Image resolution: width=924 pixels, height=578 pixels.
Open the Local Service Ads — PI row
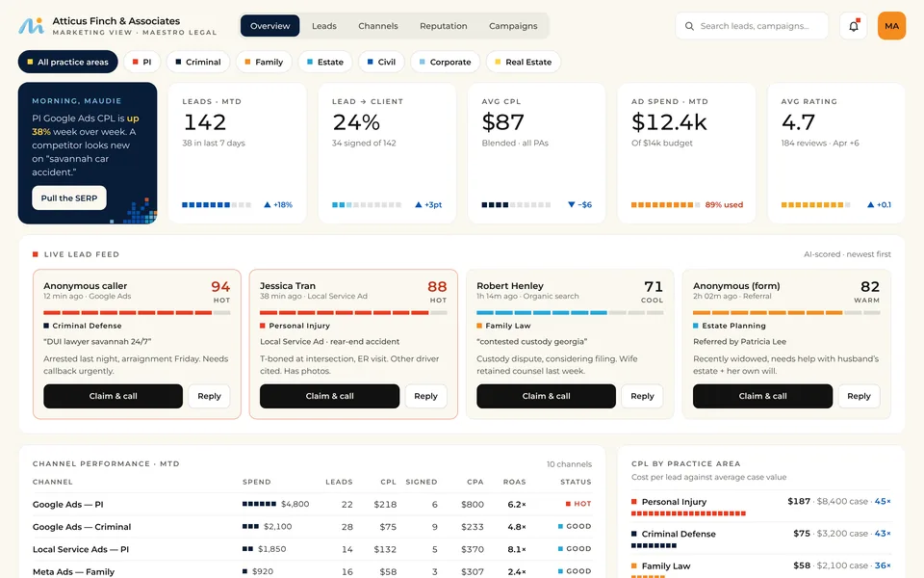312,549
